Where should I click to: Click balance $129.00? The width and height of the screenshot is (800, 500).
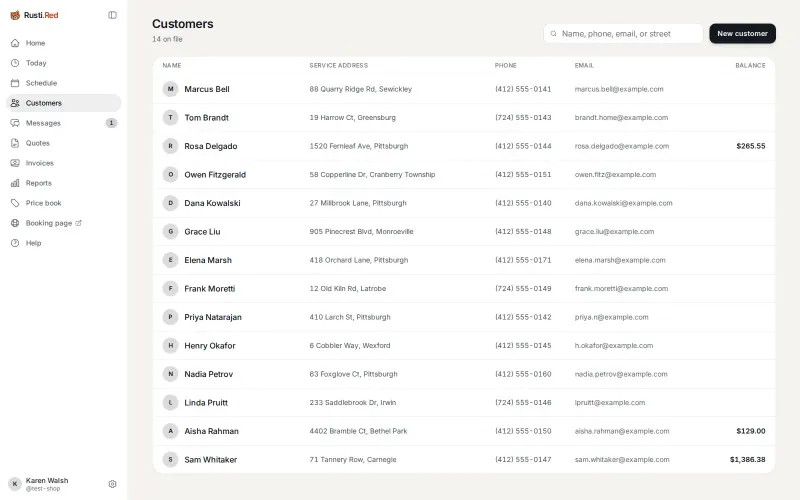coord(751,431)
